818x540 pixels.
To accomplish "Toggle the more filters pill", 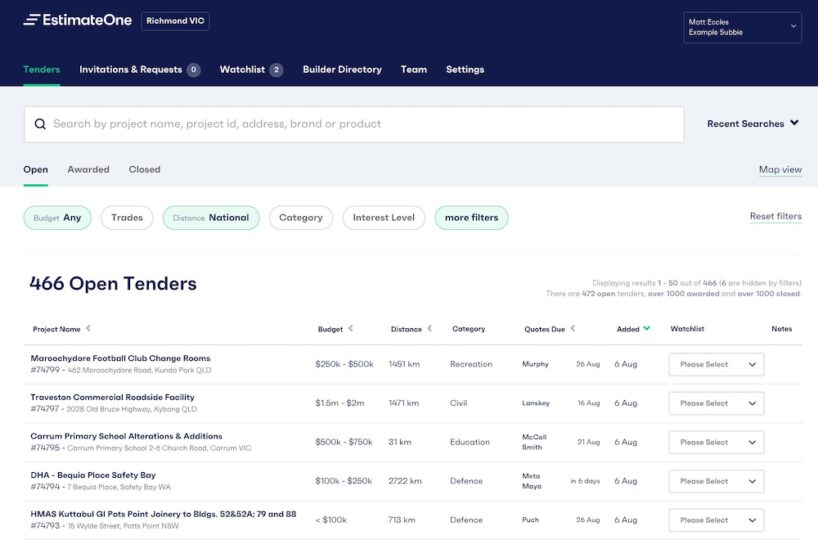I will click(471, 217).
